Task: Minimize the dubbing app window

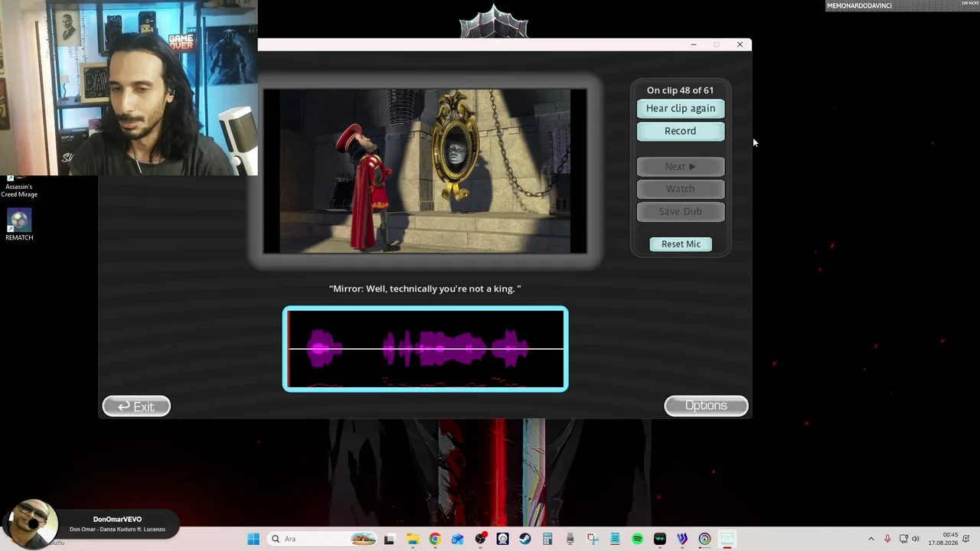Action: [694, 44]
